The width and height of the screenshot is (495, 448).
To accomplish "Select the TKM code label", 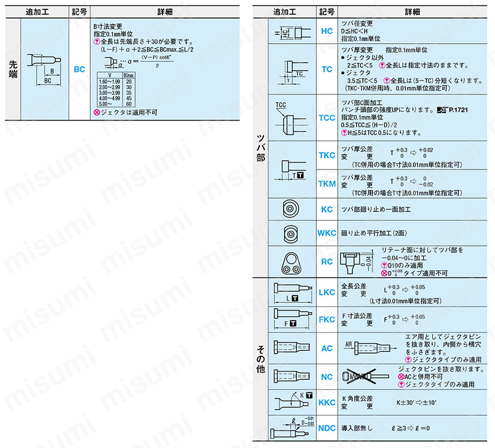I will pos(327,184).
